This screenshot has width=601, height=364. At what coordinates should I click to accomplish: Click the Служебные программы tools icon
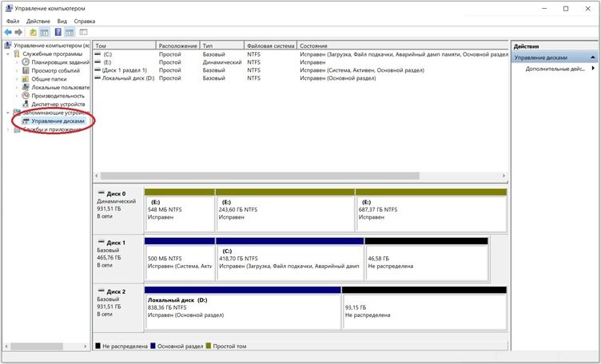pos(17,53)
